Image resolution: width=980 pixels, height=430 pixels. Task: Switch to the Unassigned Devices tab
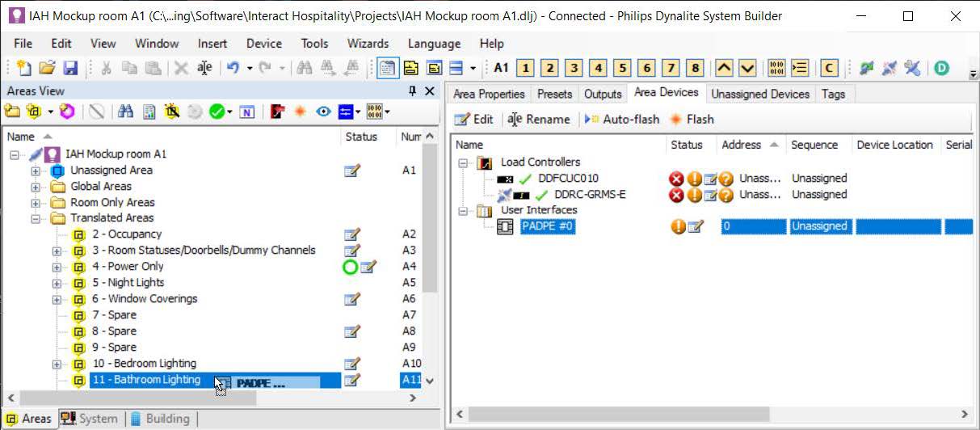pyautogui.click(x=759, y=94)
